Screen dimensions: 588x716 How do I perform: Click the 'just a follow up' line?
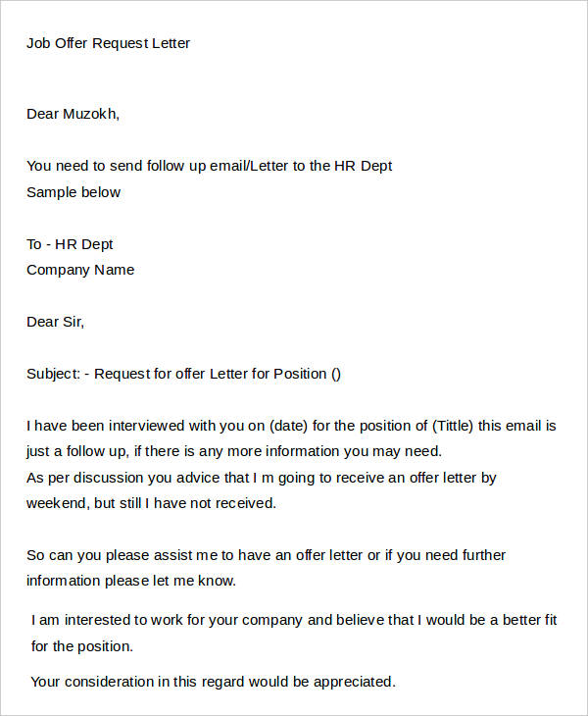[x=234, y=451]
